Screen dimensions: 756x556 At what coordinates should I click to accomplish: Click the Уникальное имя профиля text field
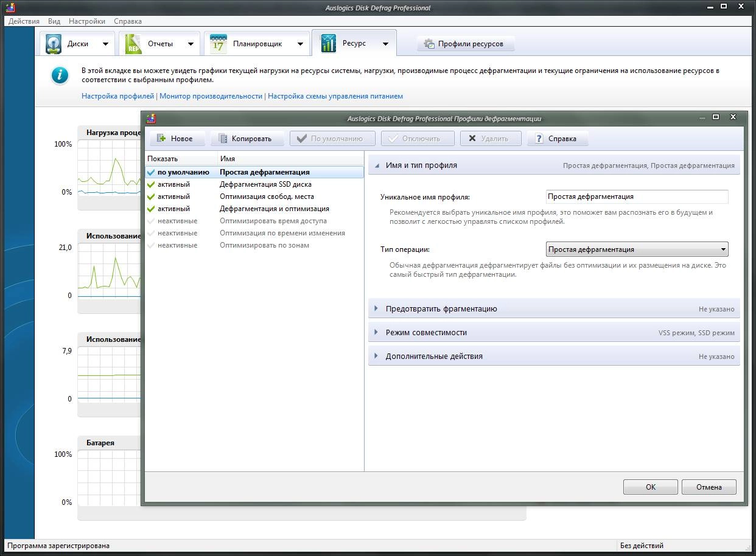tap(637, 196)
